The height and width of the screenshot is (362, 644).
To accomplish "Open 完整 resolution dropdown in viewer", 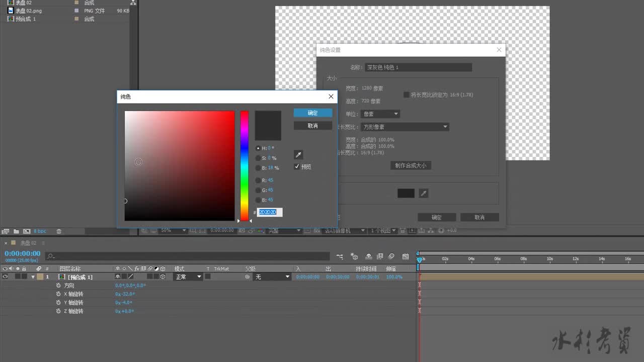I will point(285,230).
